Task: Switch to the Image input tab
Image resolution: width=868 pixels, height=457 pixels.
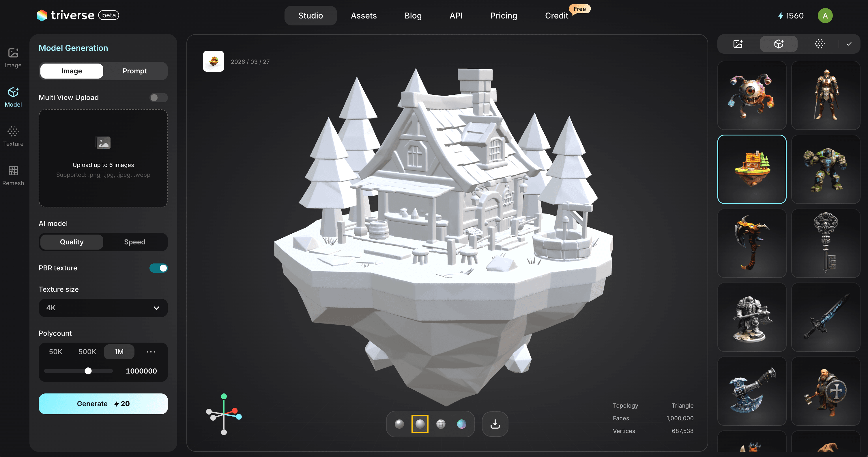Action: tap(72, 71)
